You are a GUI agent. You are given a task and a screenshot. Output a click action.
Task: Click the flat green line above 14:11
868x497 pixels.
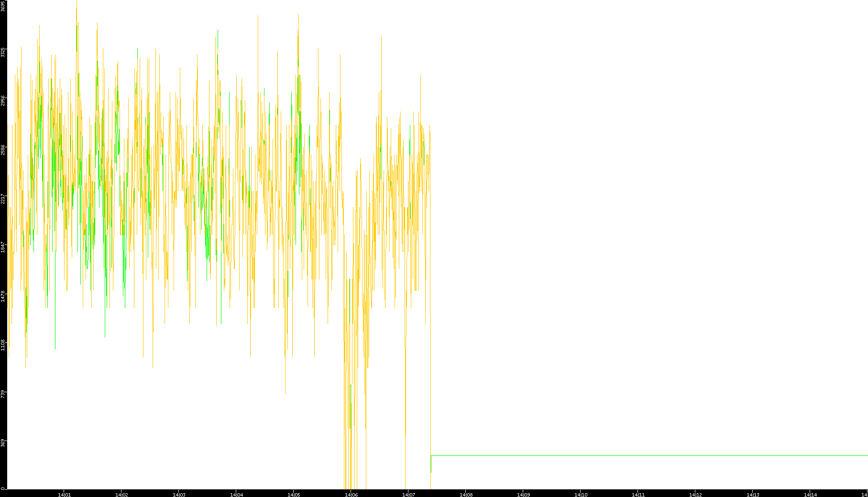click(x=638, y=455)
